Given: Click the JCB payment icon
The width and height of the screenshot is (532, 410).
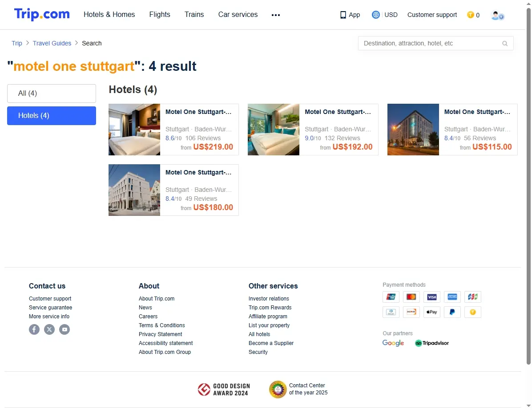Looking at the screenshot, I should coord(473,297).
